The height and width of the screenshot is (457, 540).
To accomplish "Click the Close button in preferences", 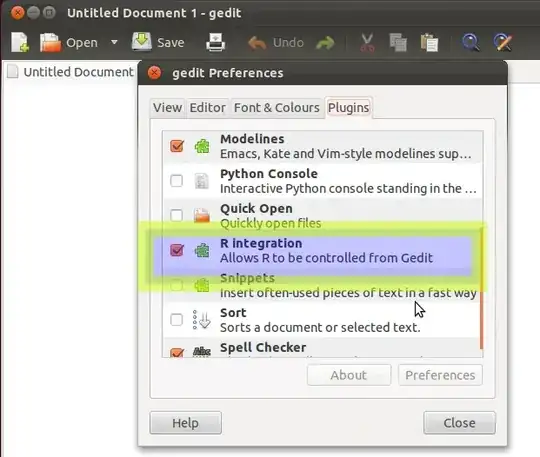I will pyautogui.click(x=459, y=423).
